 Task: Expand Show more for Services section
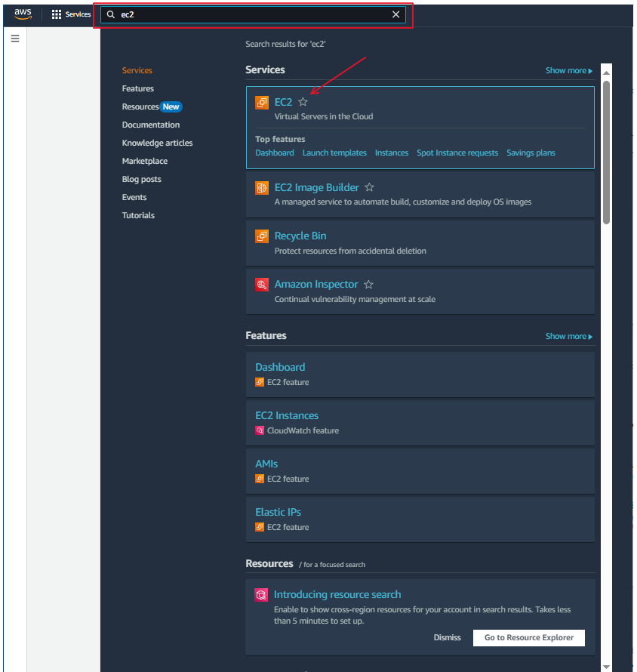click(569, 71)
